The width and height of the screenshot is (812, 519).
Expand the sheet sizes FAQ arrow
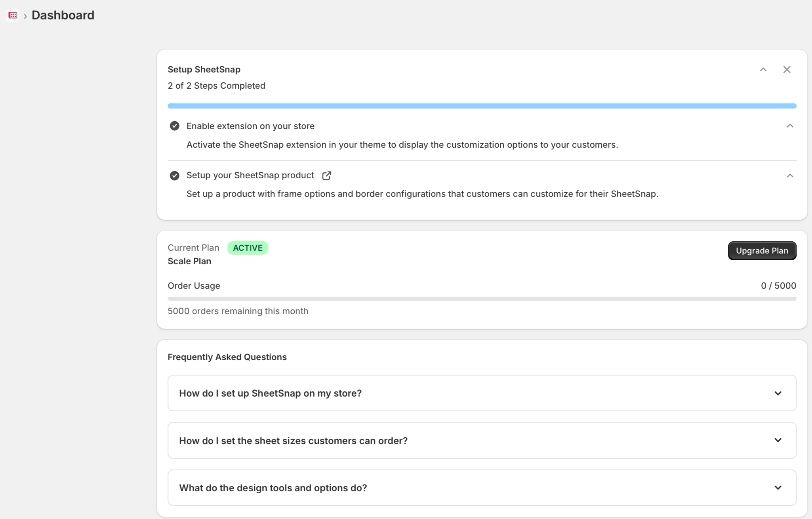[x=778, y=440]
